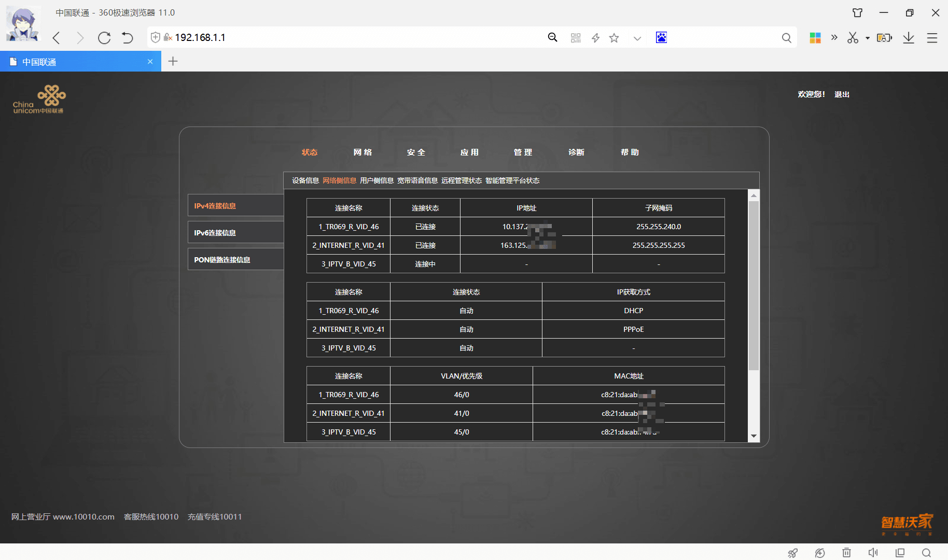Screen dimensions: 948x560
Task: Select IPv6连接信息 in the sidebar
Action: tap(235, 233)
